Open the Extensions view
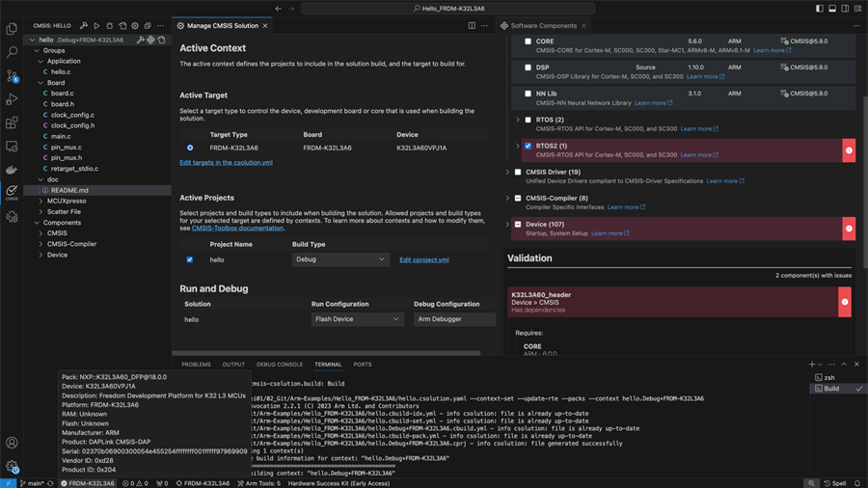This screenshot has height=488, width=868. coord(12,122)
